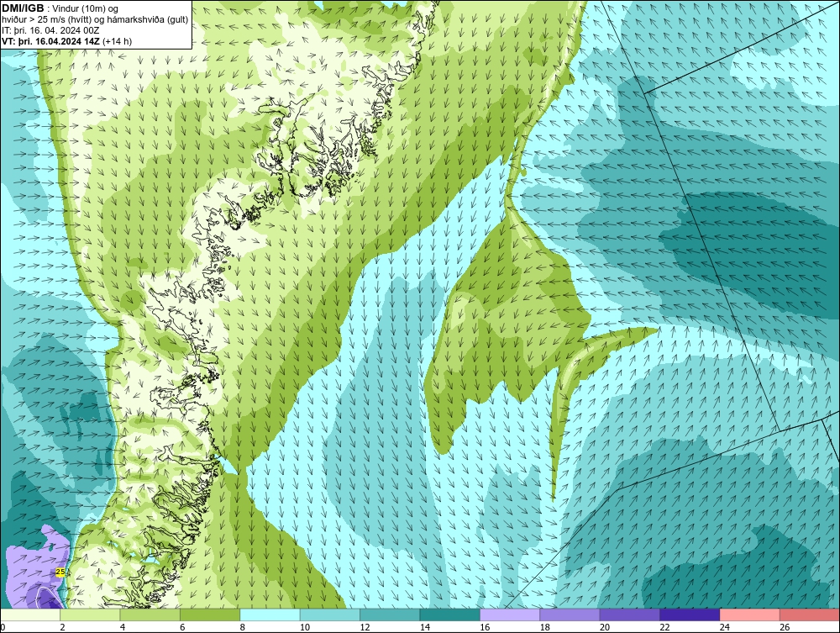
Task: Click the IT: þri. 16. 04. 2024 00Z line
Action: tap(50, 30)
